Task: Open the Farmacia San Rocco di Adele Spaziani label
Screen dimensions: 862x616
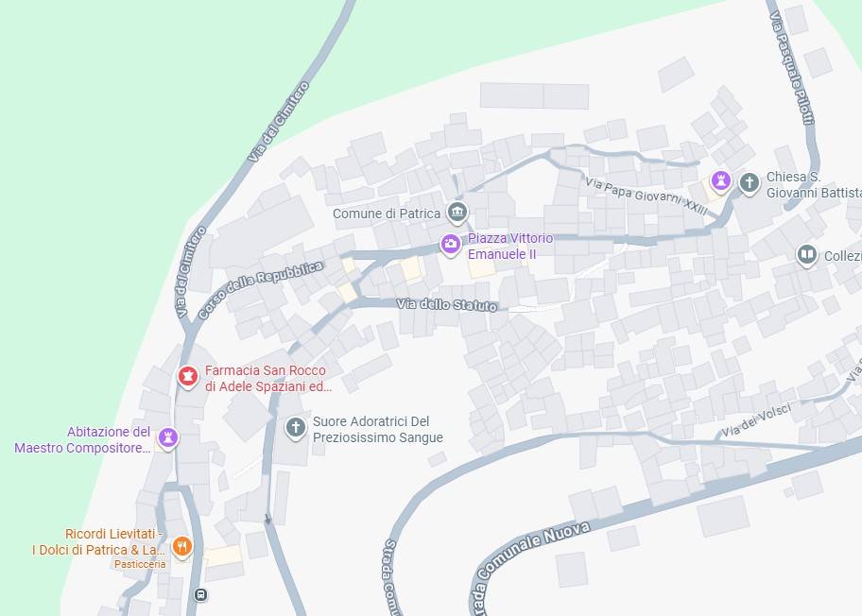Action: point(268,379)
